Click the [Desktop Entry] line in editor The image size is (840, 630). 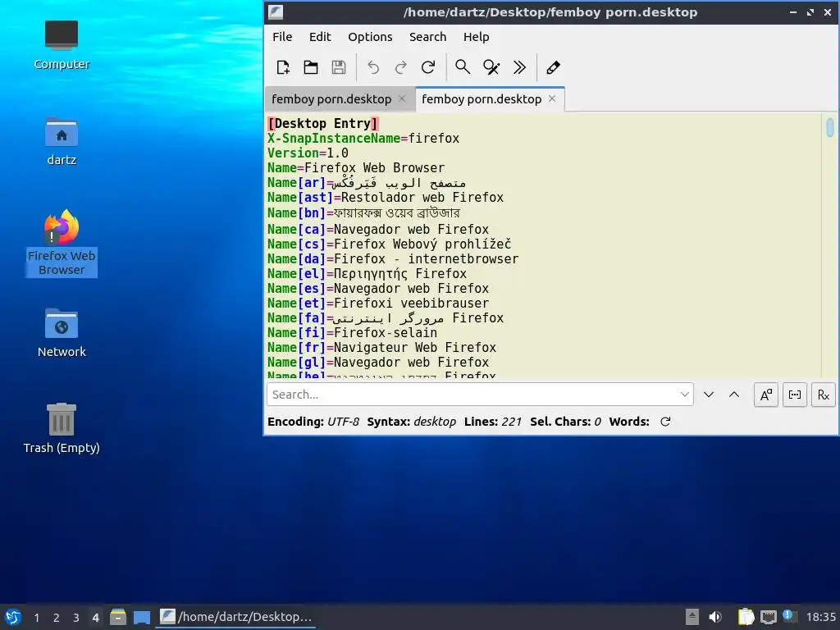(323, 124)
